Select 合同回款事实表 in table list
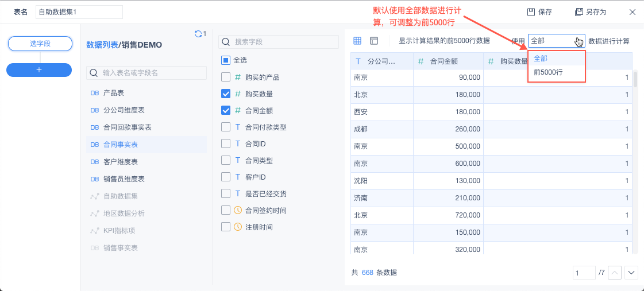644x291 pixels. [127, 127]
